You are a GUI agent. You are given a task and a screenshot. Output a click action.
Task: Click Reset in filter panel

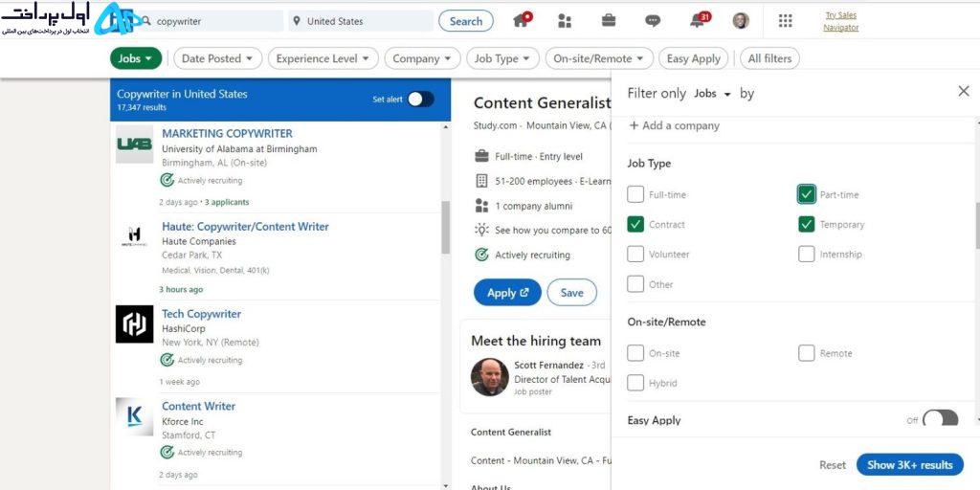(x=833, y=465)
